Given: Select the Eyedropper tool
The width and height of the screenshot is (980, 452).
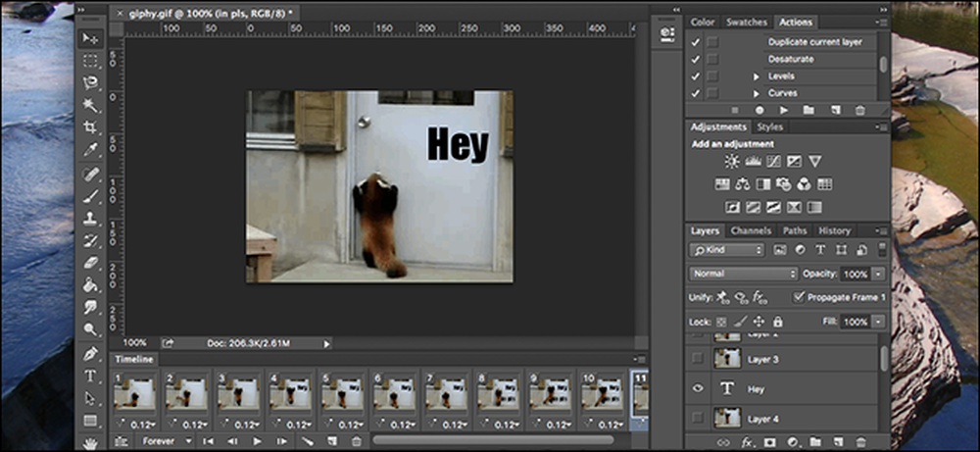Looking at the screenshot, I should point(90,150).
